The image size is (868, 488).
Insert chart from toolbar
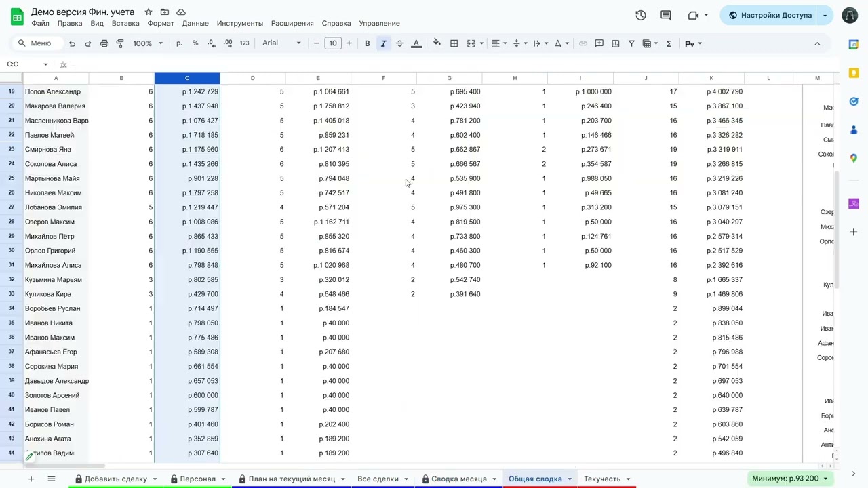[x=616, y=43]
